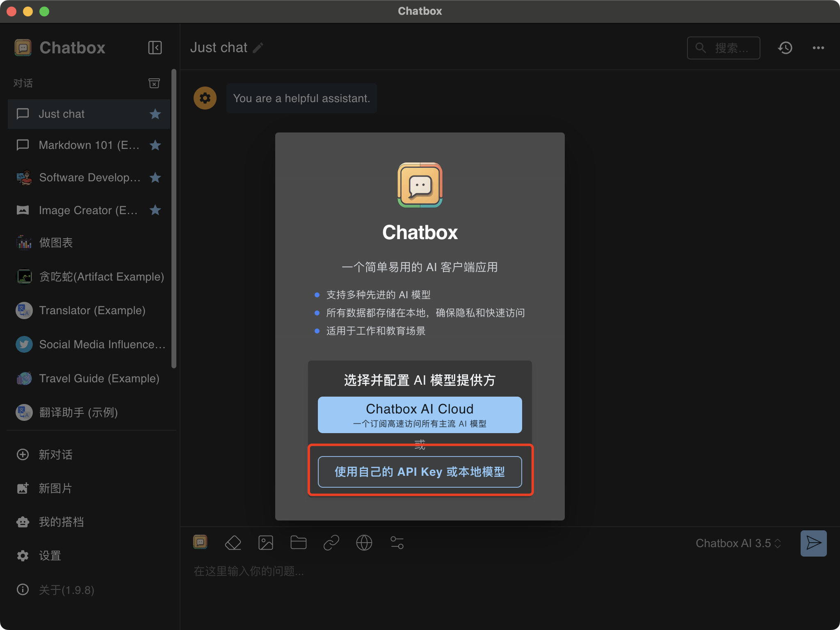
Task: Click the attach image icon
Action: pyautogui.click(x=266, y=543)
